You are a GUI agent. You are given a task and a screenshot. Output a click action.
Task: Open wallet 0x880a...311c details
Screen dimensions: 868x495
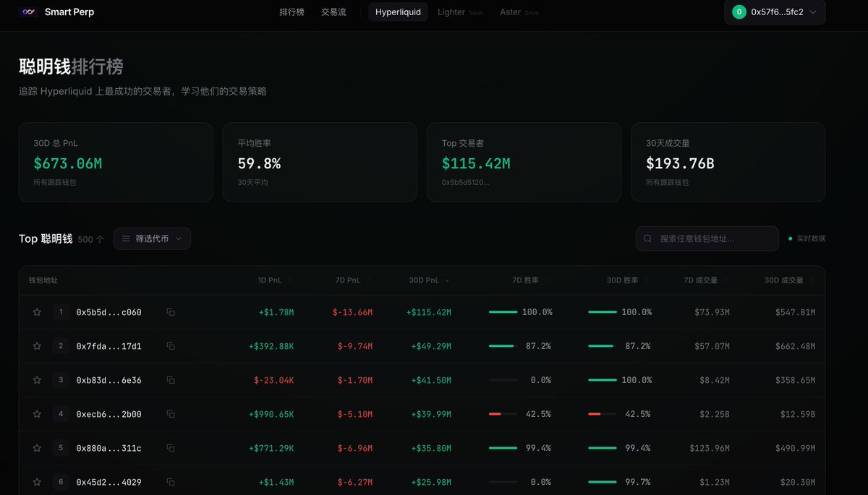click(x=109, y=448)
